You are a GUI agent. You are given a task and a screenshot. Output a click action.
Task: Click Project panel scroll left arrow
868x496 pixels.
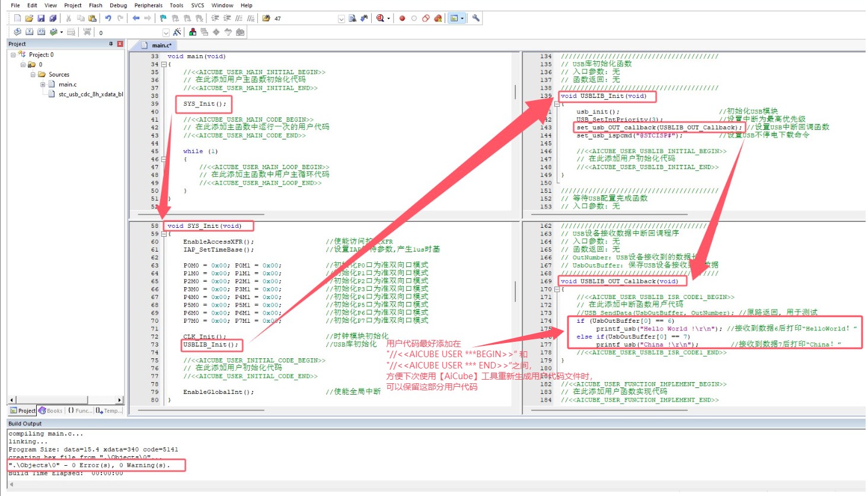(x=11, y=400)
